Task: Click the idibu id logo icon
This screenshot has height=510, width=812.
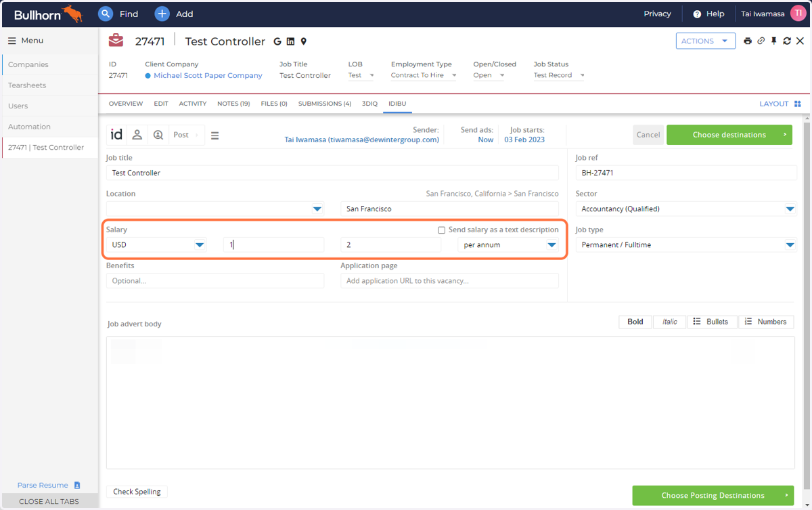Action: [116, 135]
